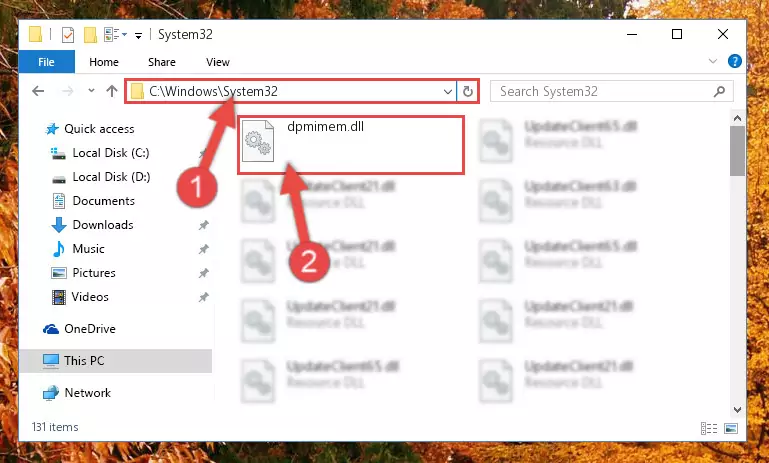Click the vertical scrollbar thumb
This screenshot has width=769, height=463.
737,151
